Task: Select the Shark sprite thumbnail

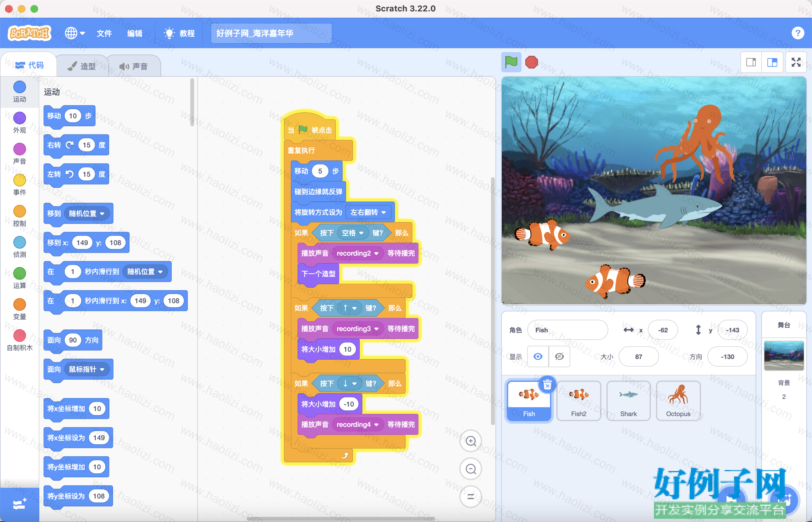Action: [x=628, y=401]
